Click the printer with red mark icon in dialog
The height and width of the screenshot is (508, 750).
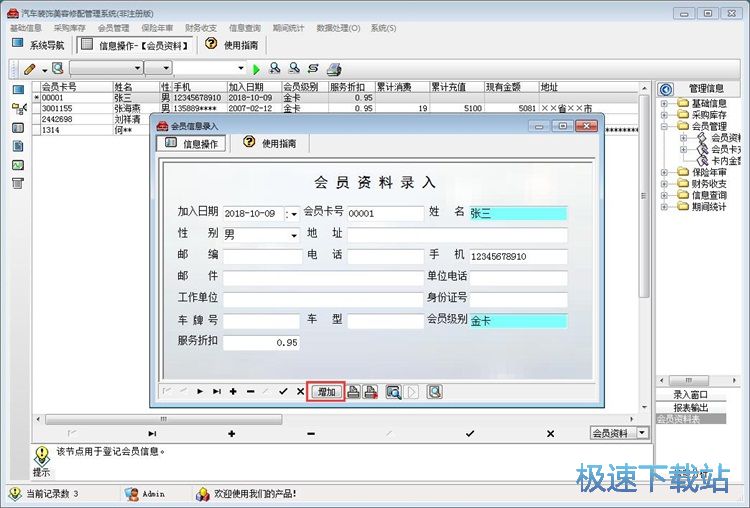point(371,392)
